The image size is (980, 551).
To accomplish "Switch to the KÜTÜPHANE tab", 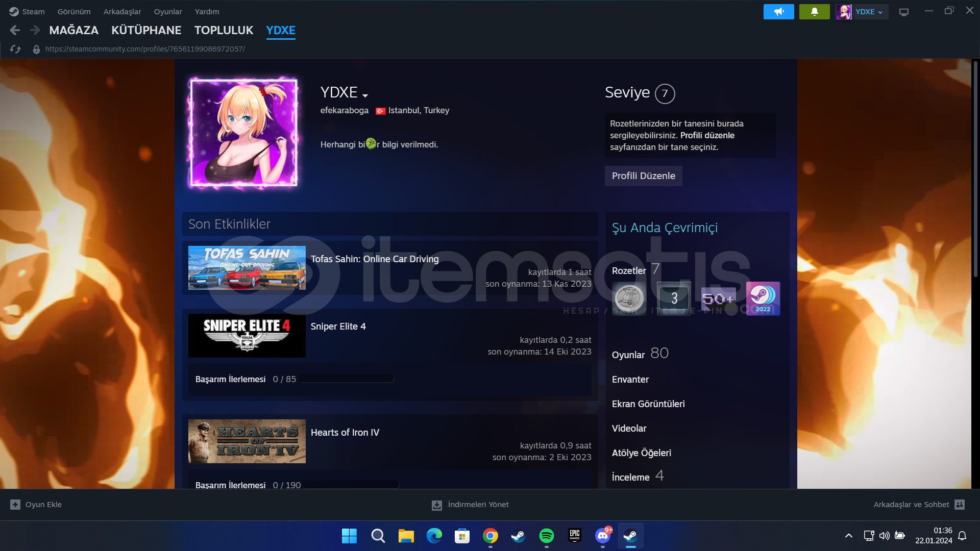I will 146,31.
